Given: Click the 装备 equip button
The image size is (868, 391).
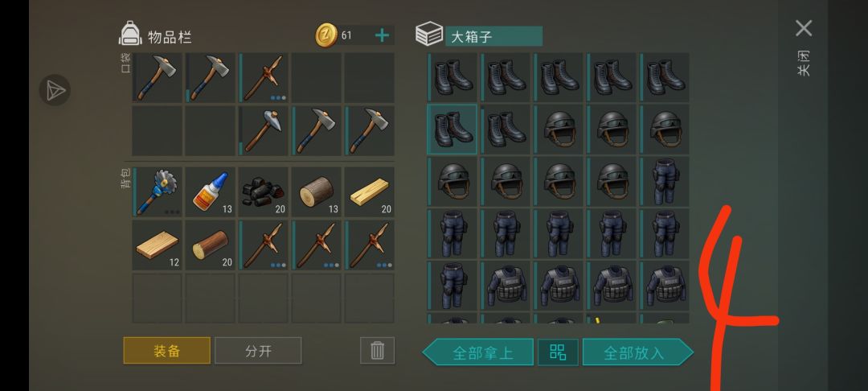Looking at the screenshot, I should coord(166,351).
